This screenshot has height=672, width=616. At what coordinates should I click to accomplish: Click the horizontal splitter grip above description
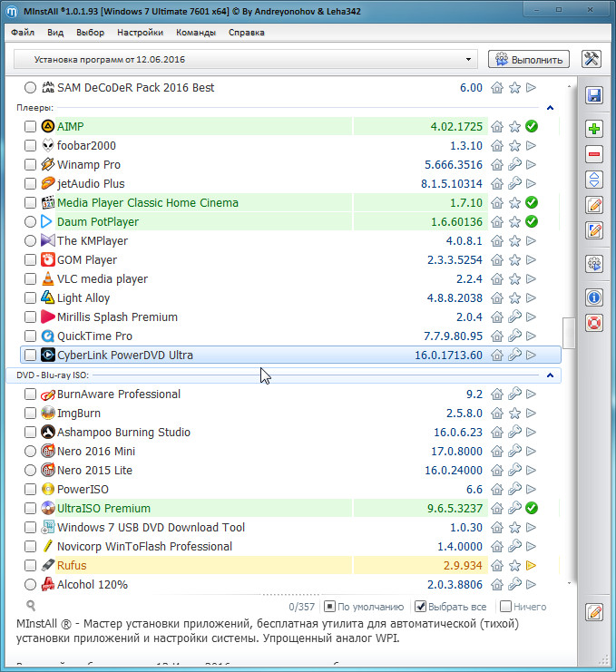coord(290,595)
